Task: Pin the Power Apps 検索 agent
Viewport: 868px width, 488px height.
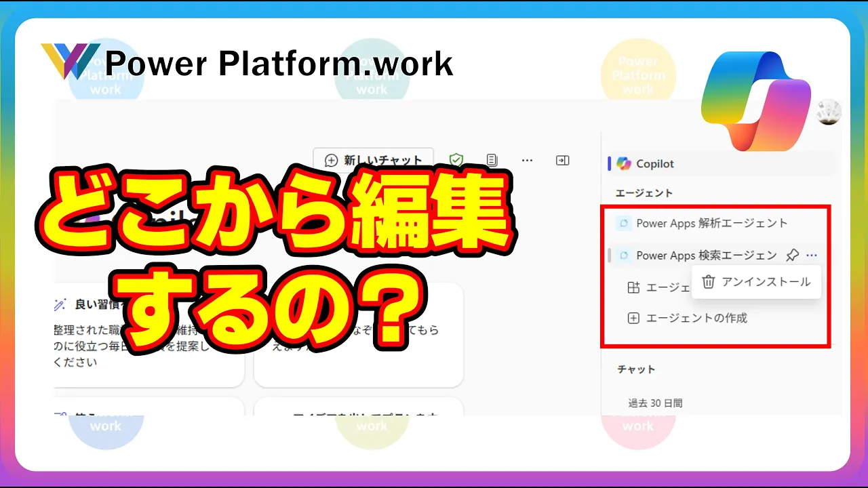Action: tap(791, 256)
